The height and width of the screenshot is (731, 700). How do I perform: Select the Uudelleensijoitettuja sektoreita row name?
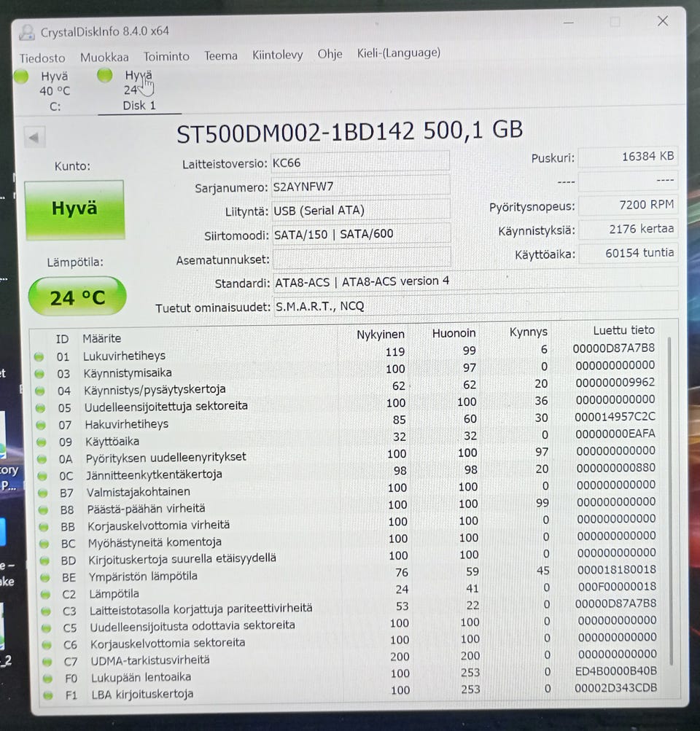pos(166,407)
